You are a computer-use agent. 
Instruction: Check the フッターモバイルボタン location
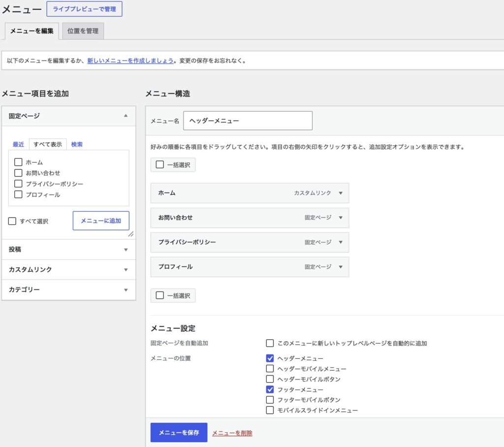[270, 400]
